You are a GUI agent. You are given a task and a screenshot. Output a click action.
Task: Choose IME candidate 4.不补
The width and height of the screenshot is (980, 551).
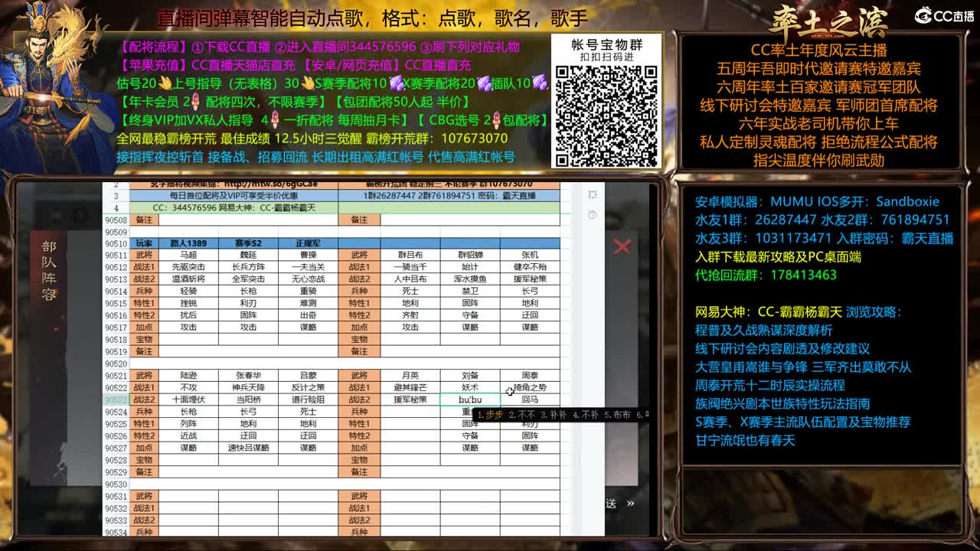tap(585, 415)
